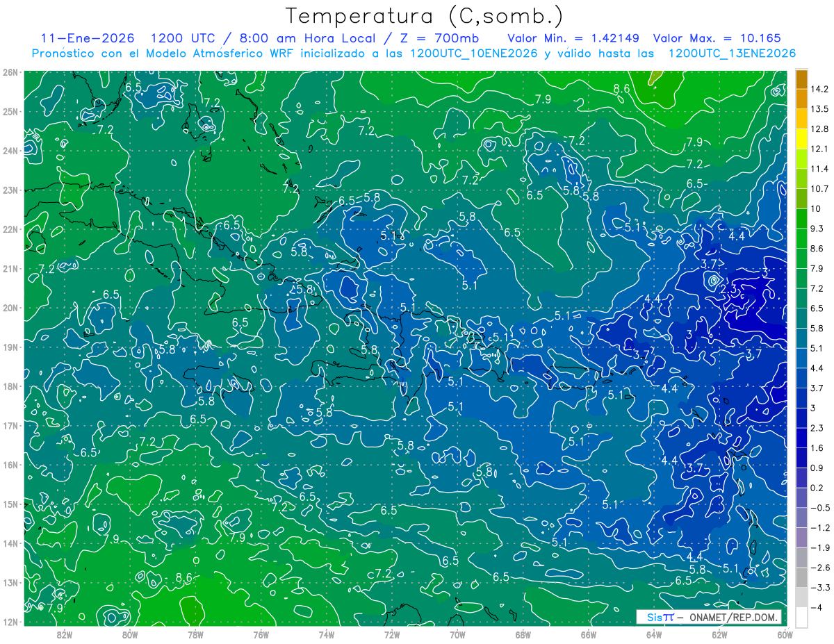Screen dimensions: 834x644
Task: Click the 14.2 value on the color legend
Action: [820, 89]
